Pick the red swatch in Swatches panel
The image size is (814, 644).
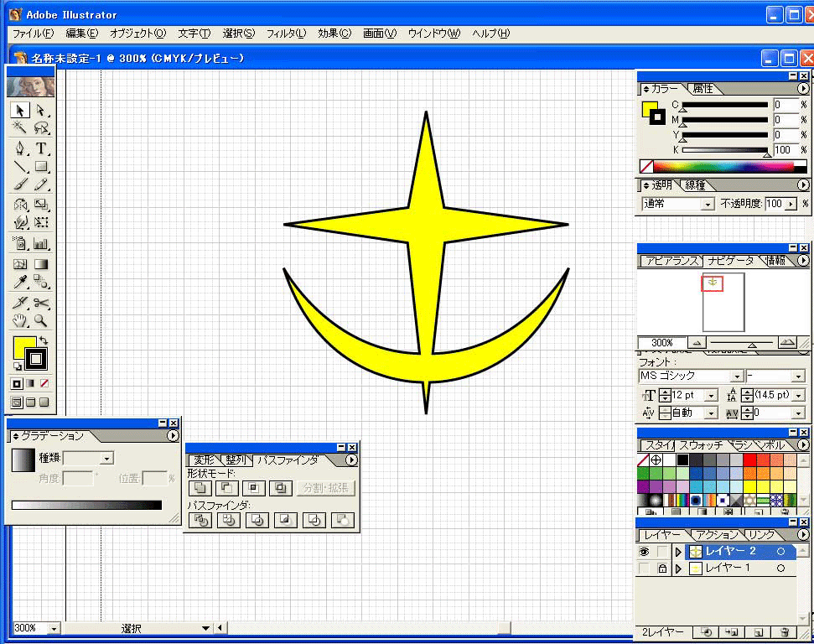(750, 460)
